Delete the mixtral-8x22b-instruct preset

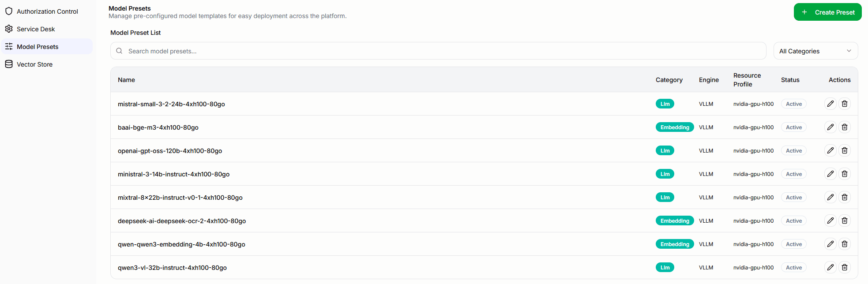(x=845, y=197)
